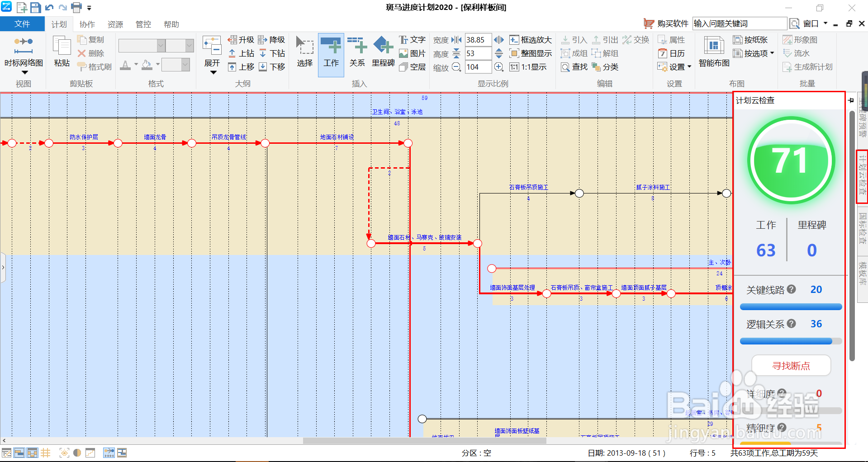
Task: Click the 寻找断点 button
Action: coord(791,366)
